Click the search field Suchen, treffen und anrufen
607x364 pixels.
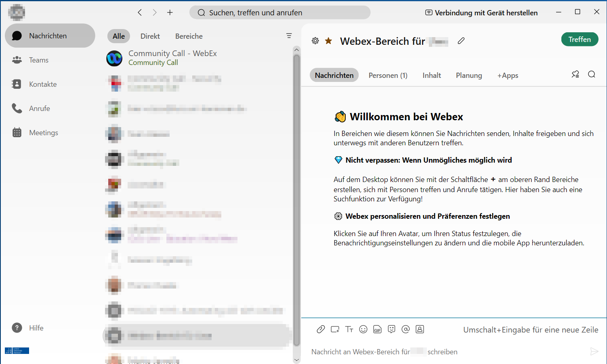point(280,13)
